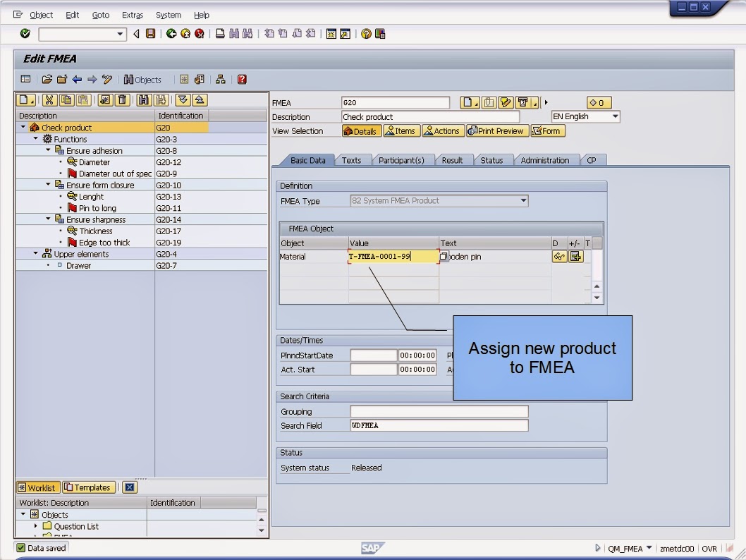Image resolution: width=746 pixels, height=560 pixels.
Task: Save the FMEA with the save icon
Action: click(149, 33)
